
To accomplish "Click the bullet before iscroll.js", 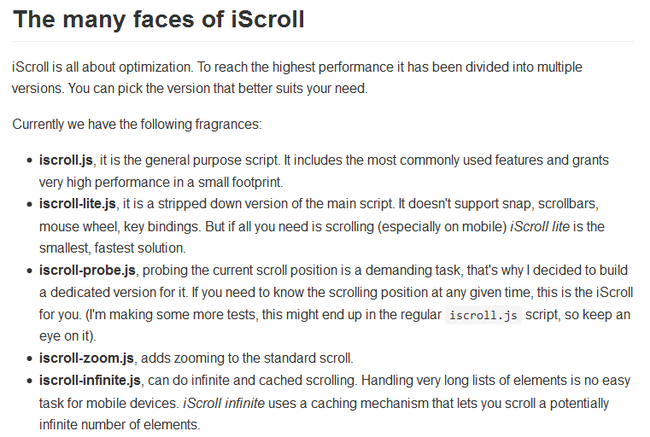I will coord(29,160).
